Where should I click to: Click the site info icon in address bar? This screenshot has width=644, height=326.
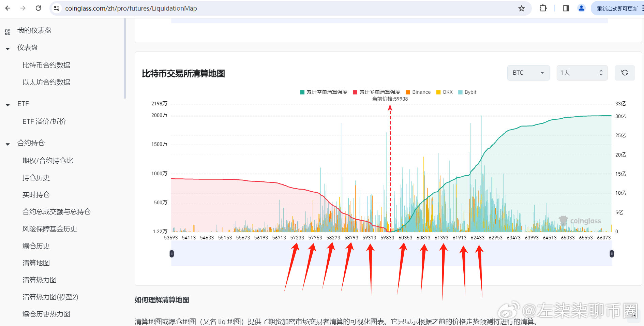(x=57, y=8)
